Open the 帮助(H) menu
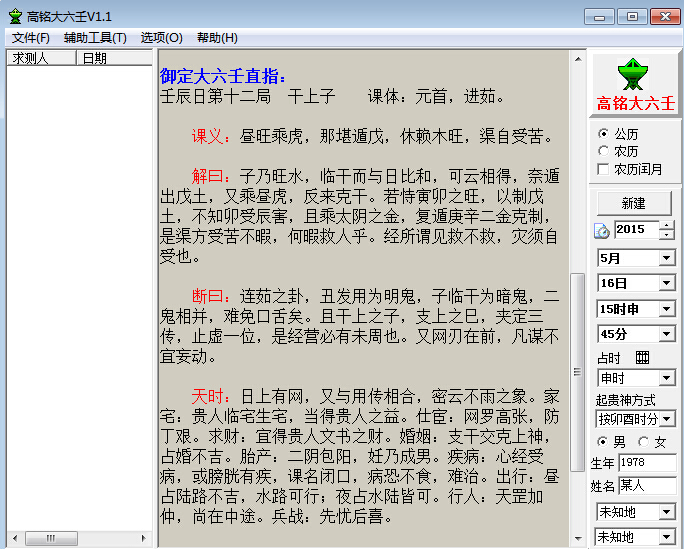 click(x=217, y=38)
